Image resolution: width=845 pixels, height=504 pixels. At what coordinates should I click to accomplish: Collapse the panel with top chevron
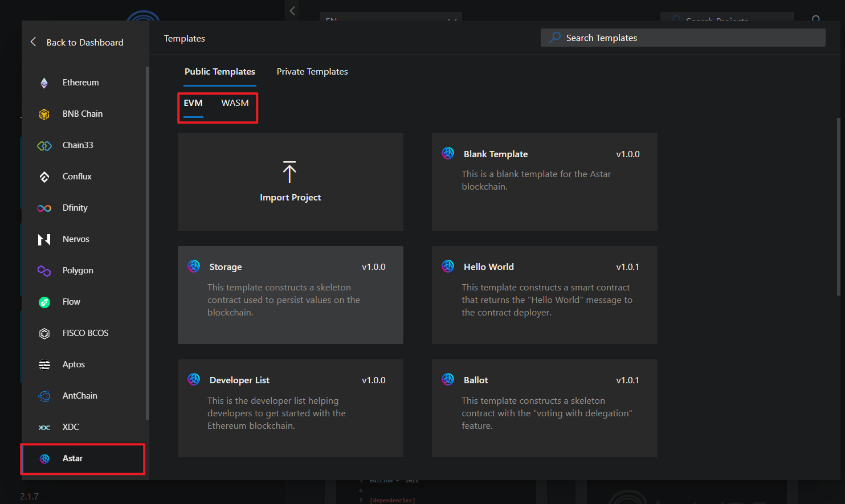click(292, 10)
